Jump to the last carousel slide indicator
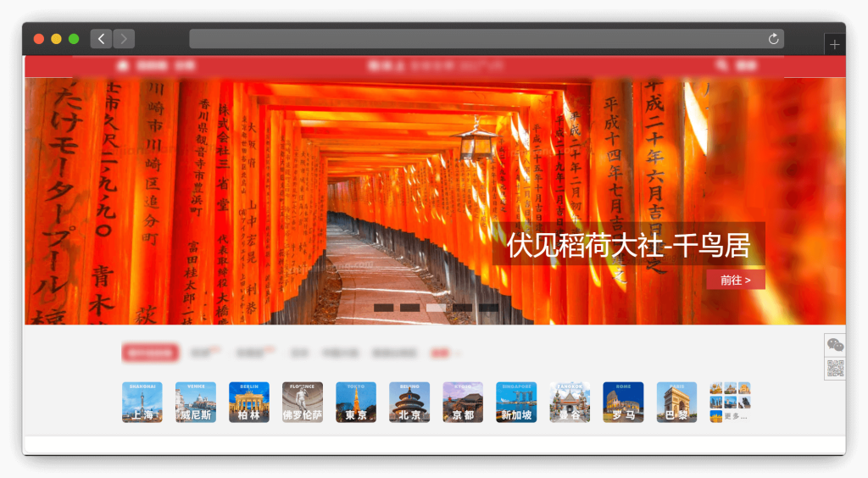 [489, 308]
